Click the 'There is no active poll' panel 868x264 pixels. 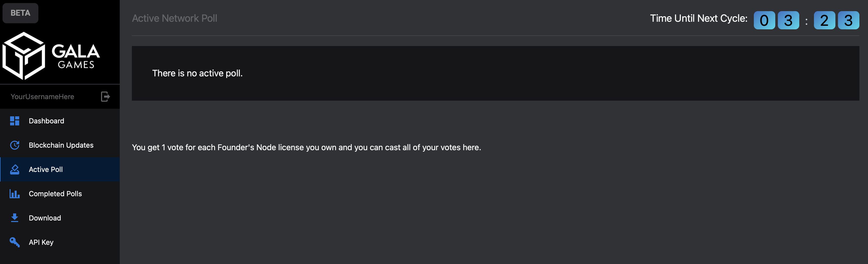tap(495, 73)
